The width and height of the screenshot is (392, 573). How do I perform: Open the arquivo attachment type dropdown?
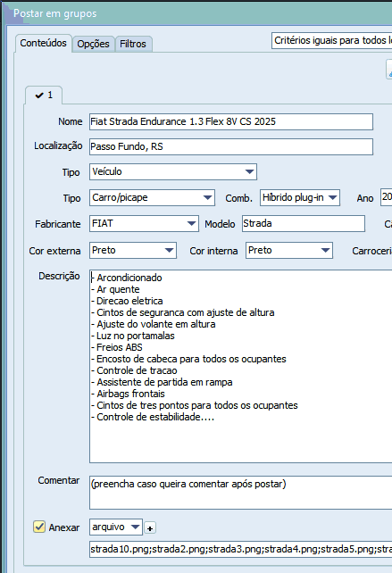tap(116, 527)
